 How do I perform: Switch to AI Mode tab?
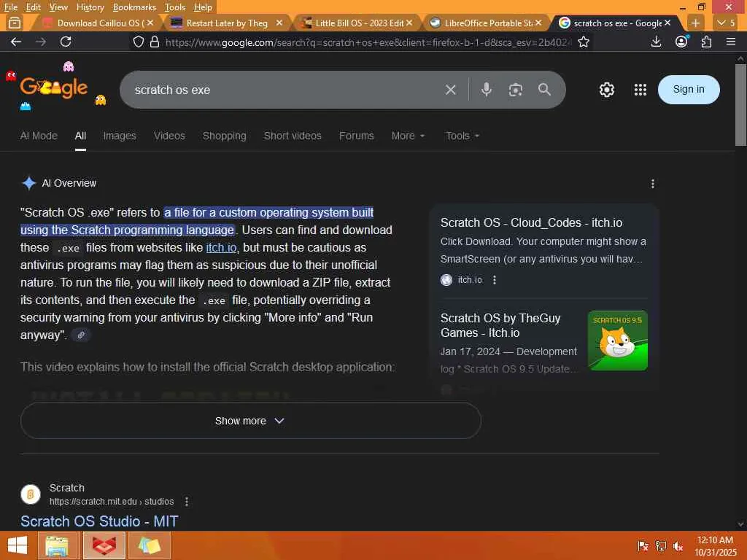pyautogui.click(x=39, y=136)
